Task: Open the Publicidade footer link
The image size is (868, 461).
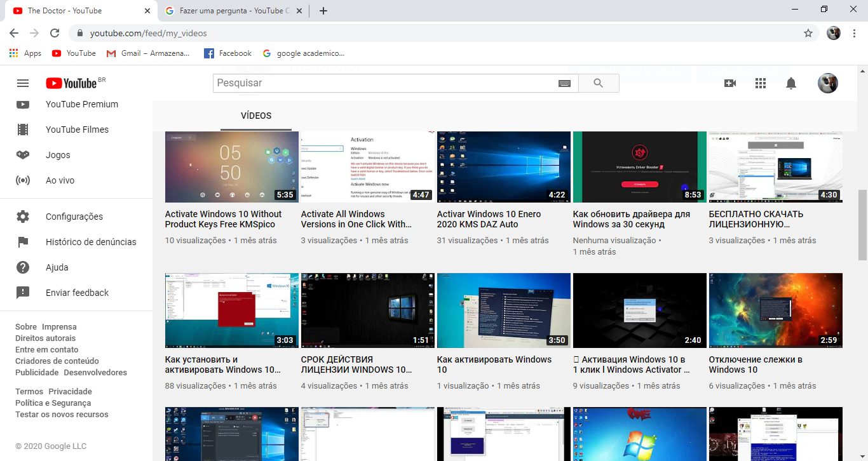Action: pos(37,373)
